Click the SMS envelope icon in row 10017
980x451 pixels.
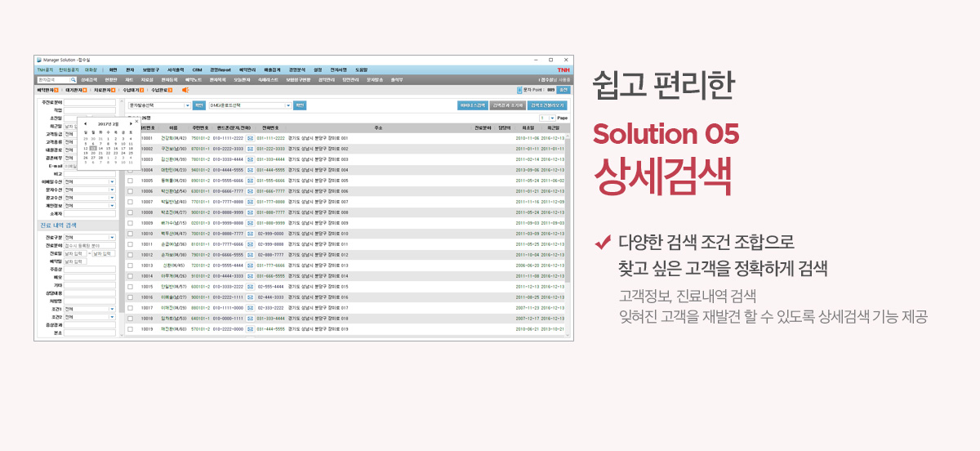(251, 307)
